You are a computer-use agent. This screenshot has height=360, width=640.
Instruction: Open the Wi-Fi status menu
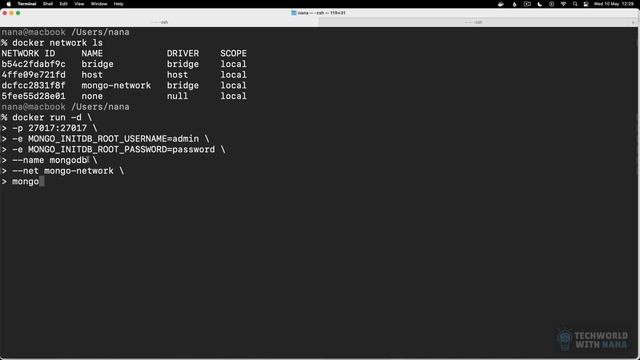pyautogui.click(x=563, y=4)
